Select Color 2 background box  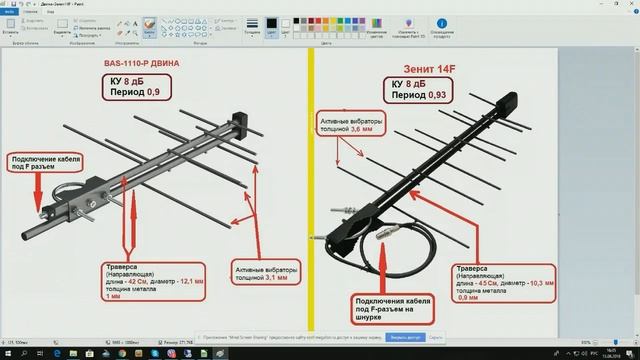[286, 27]
